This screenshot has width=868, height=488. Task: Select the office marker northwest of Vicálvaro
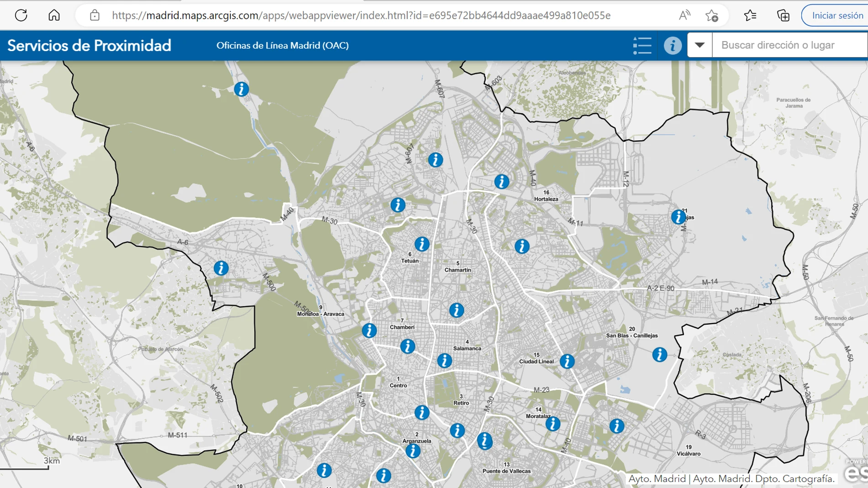[616, 426]
